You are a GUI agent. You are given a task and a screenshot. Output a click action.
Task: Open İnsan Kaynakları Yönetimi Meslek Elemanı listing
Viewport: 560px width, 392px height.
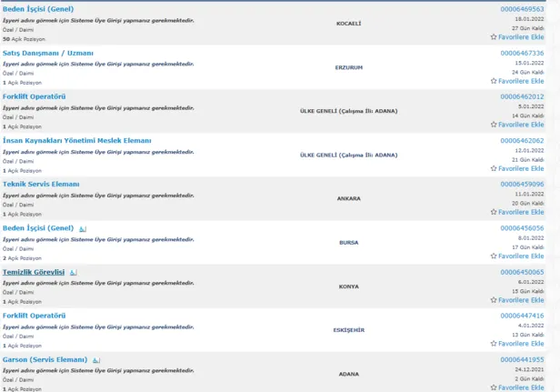tap(76, 140)
